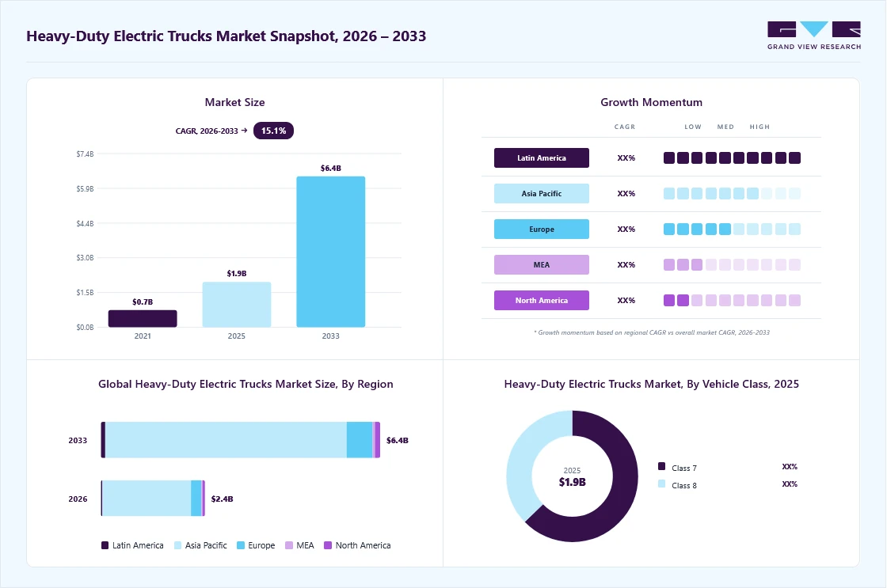887x588 pixels.
Task: Click the $7.4B y-axis label
Action: (85, 154)
